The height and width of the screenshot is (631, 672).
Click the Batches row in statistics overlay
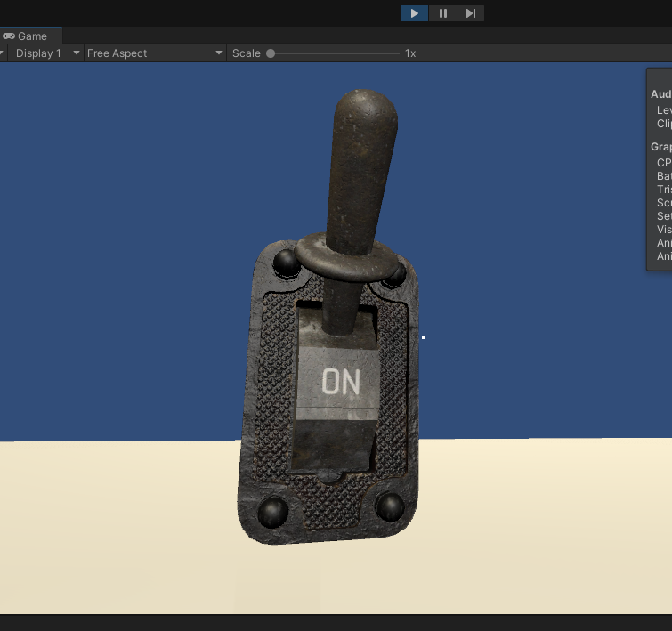[664, 176]
